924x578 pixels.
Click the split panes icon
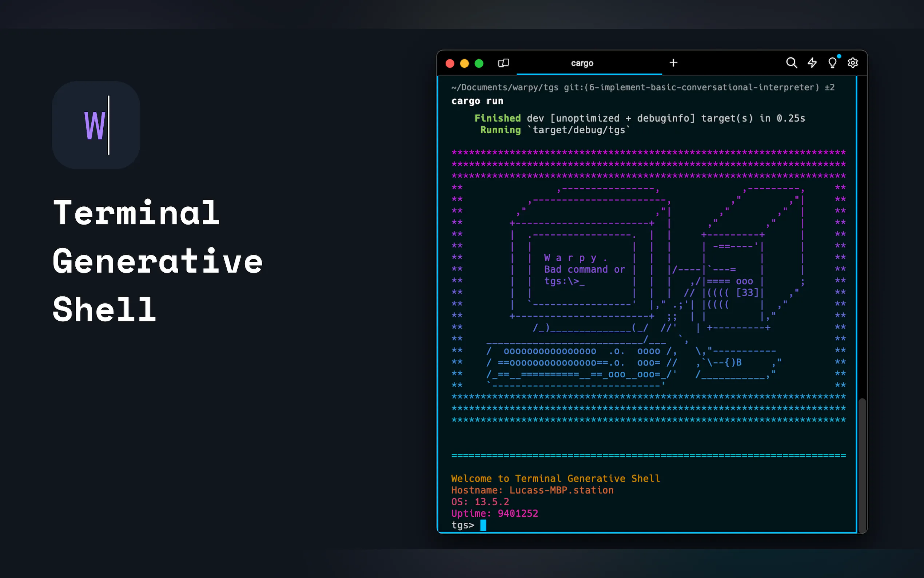pos(503,63)
